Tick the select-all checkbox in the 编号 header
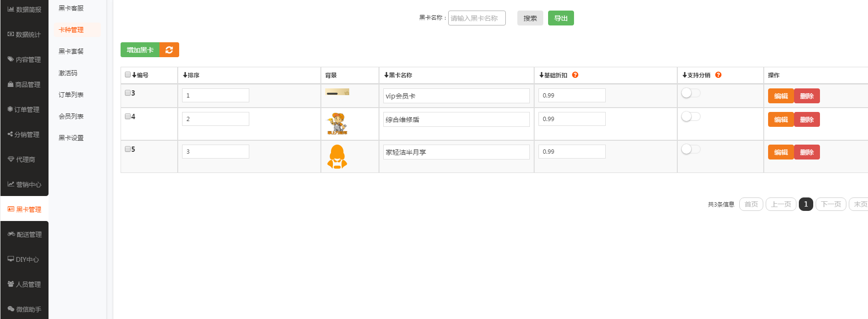Screen dimensions: 868x319 pyautogui.click(x=128, y=75)
